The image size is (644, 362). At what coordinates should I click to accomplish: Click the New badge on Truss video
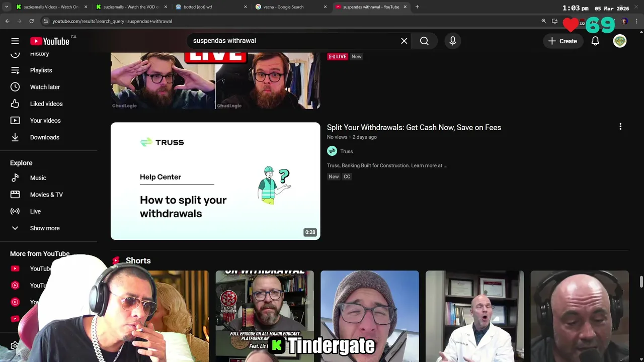334,176
